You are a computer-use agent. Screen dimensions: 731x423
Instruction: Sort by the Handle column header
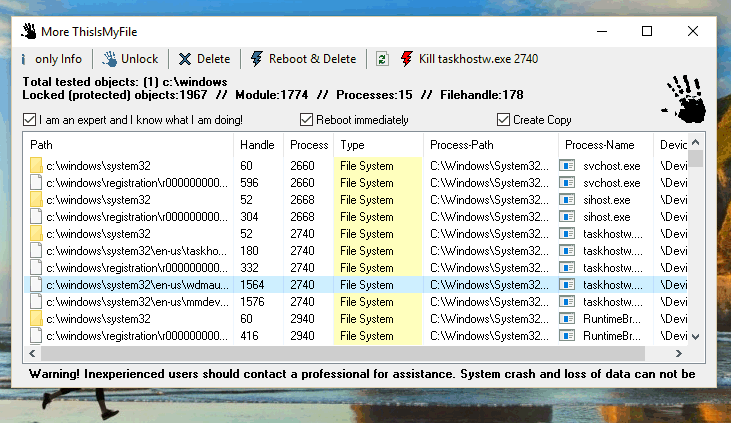click(258, 145)
